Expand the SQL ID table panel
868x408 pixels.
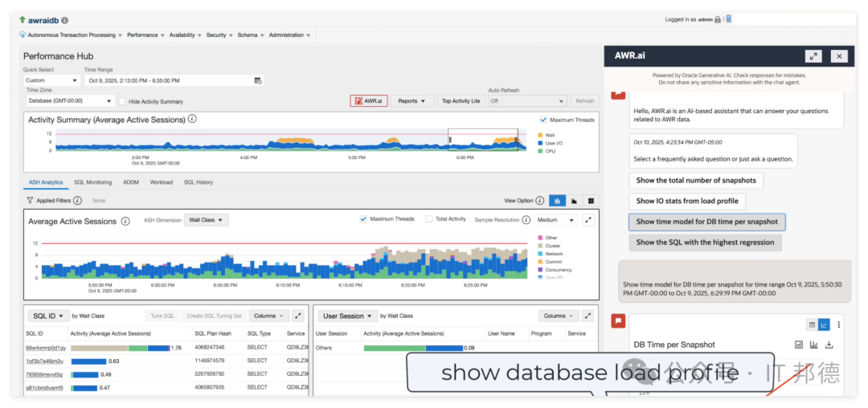298,316
